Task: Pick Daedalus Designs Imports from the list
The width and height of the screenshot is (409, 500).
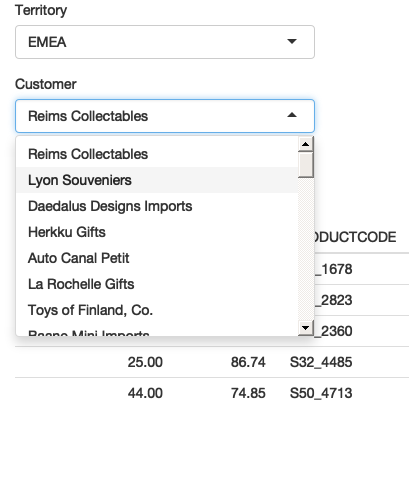Action: tap(157, 206)
